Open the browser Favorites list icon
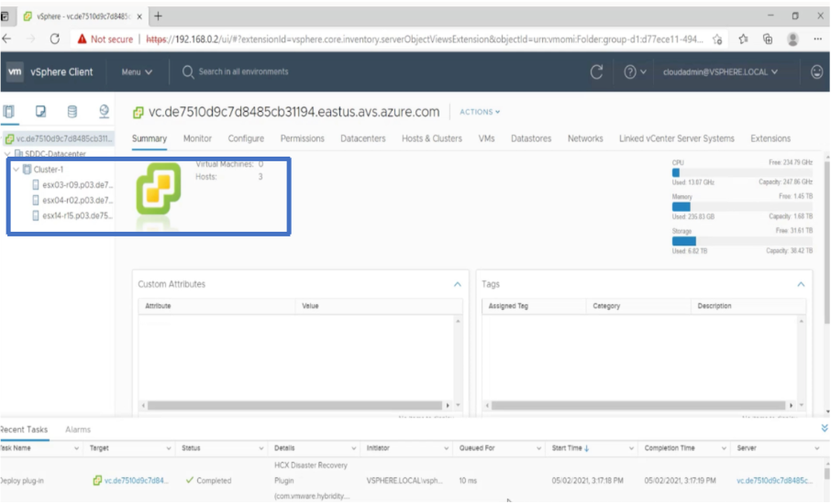 [743, 38]
